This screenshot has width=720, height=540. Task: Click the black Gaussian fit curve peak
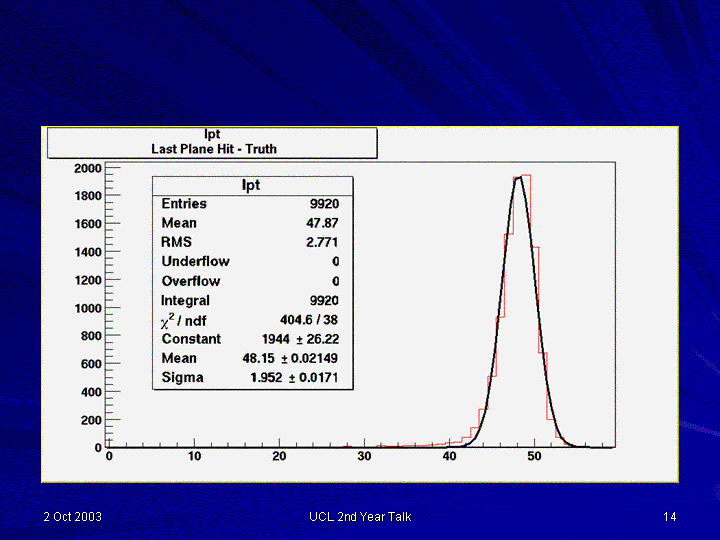518,178
